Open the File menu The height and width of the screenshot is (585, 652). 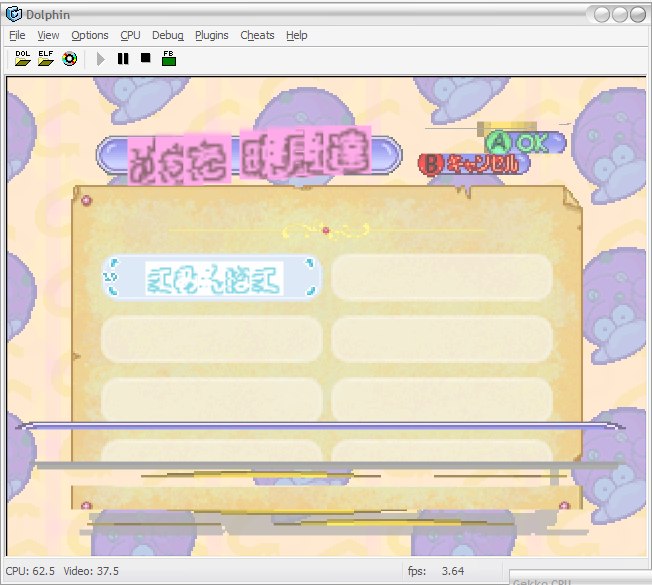pyautogui.click(x=17, y=35)
